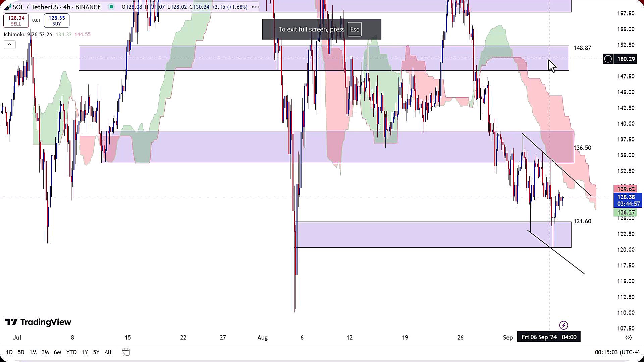
Task: Select the Ichimoku 9 26 52 26 indicator label
Action: (28, 34)
